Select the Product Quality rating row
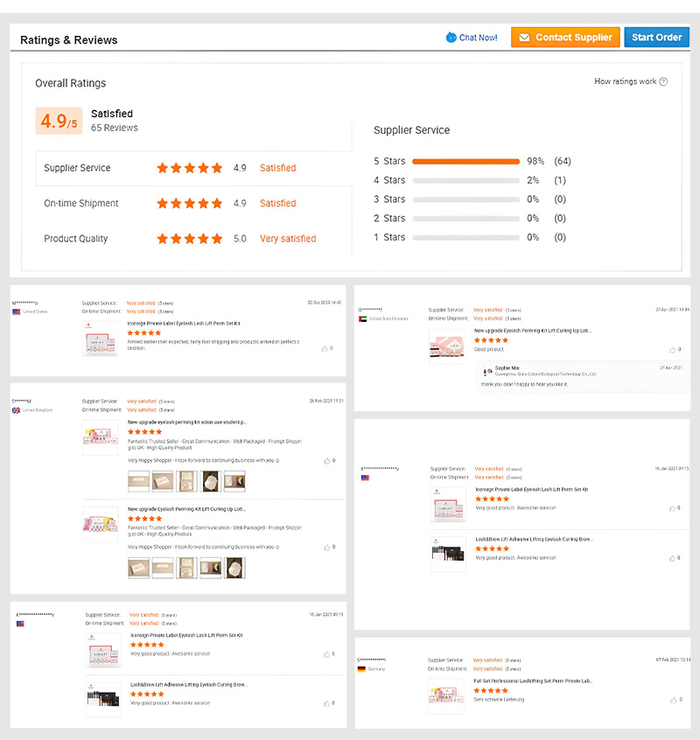This screenshot has height=740, width=700. point(193,239)
